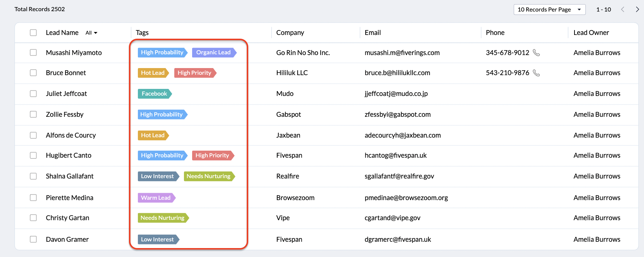
Task: Click email adecourcyh@jaxbean.com
Action: coord(402,135)
